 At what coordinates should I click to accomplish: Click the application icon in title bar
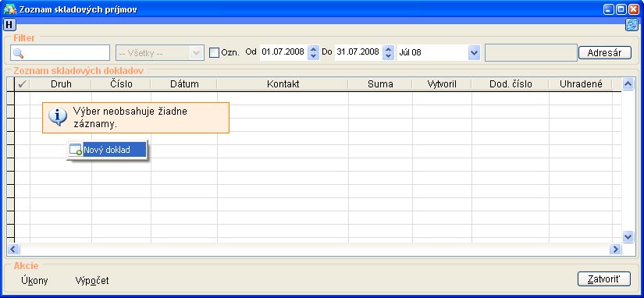9,9
